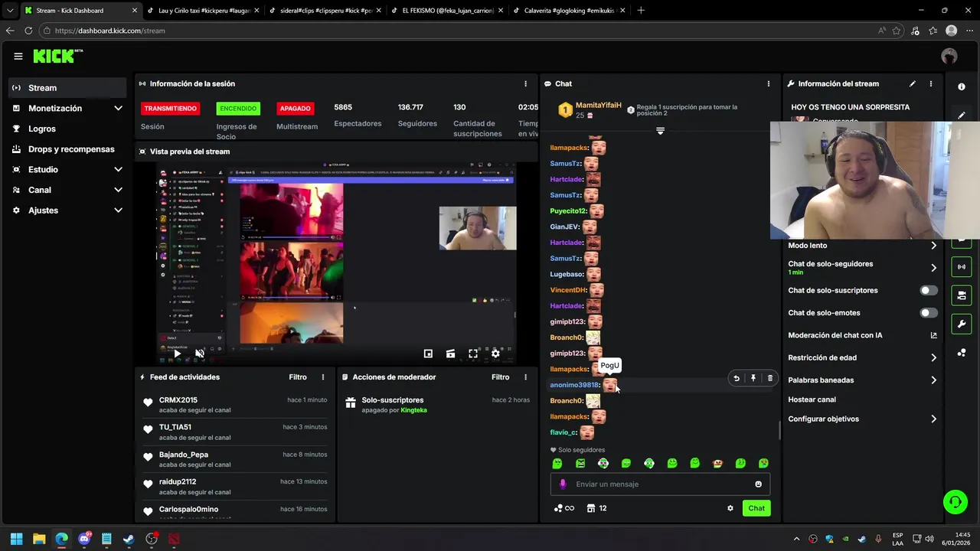
Task: Click the Kick logo
Action: click(57, 56)
